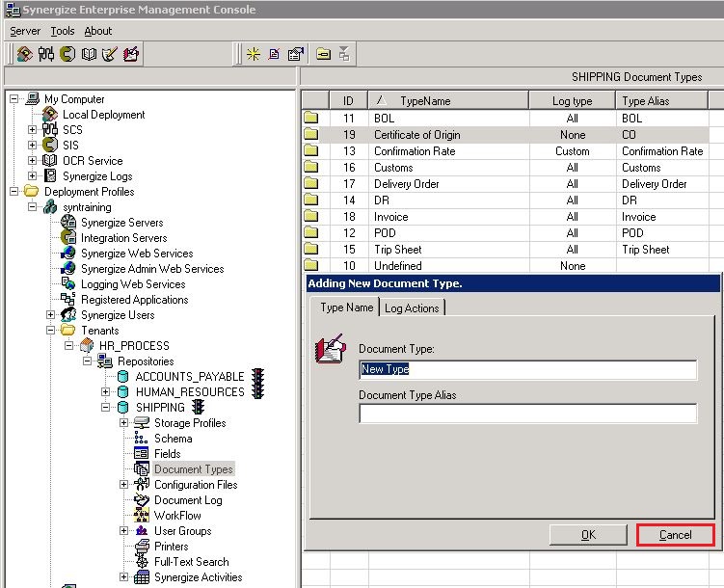Screen dimensions: 724x588
Task: Click the Document Type Alias input field
Action: pos(527,414)
